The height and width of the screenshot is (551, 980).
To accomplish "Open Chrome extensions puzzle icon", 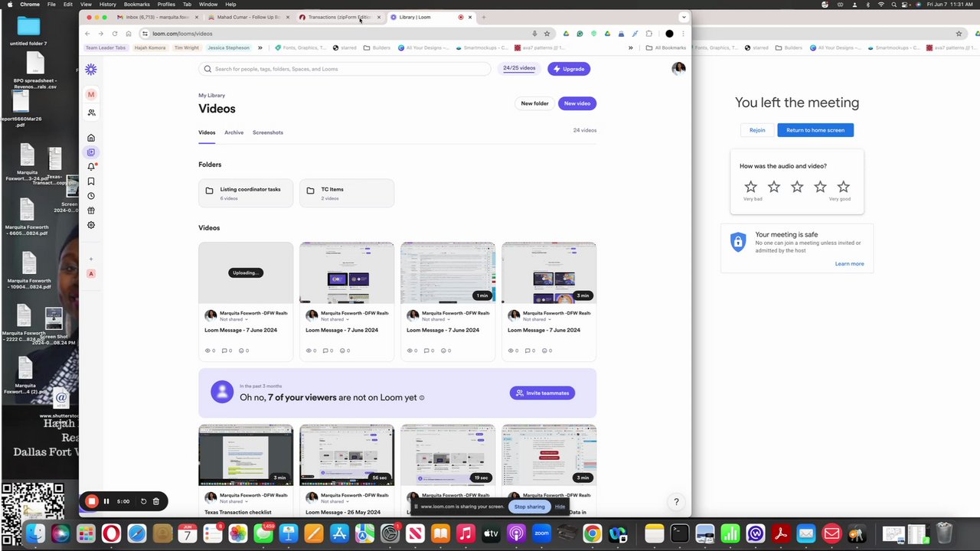I will 649,34.
